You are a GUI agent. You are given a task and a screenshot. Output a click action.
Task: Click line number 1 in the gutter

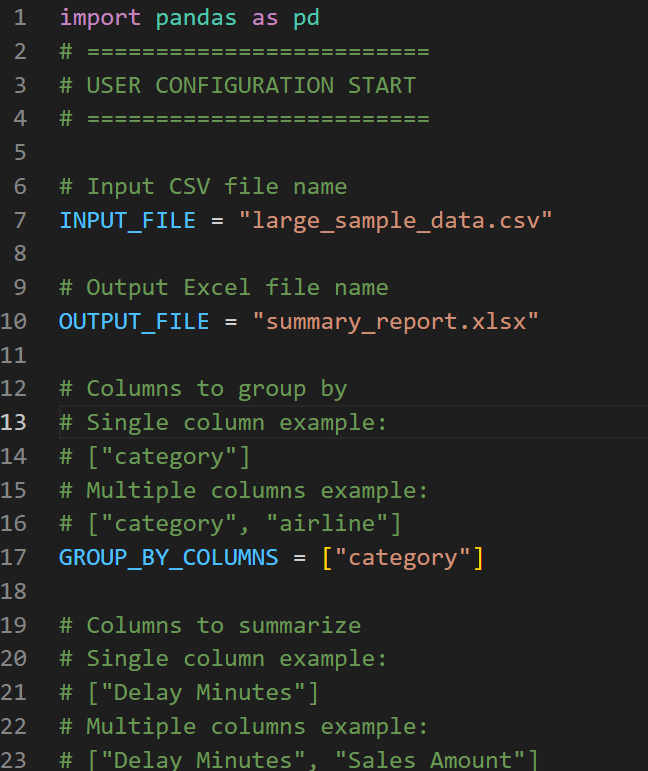tap(21, 18)
